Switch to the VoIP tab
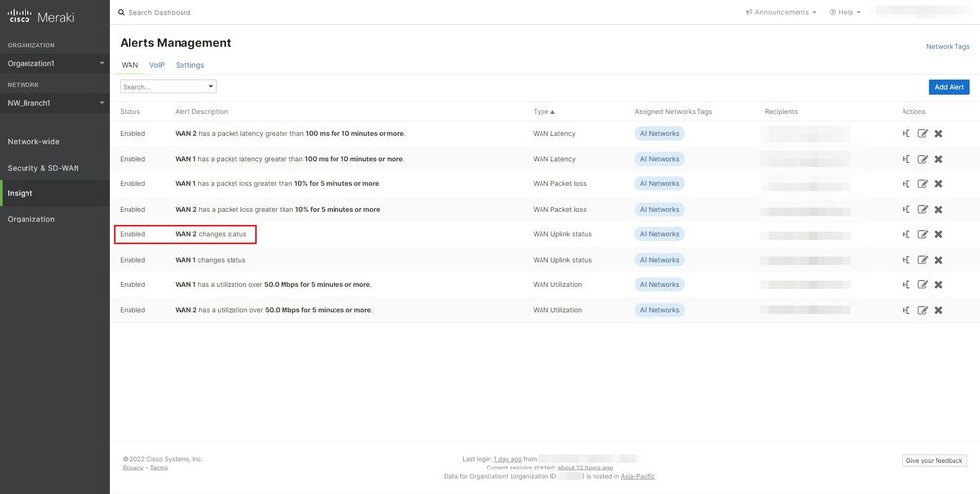The image size is (980, 494). pyautogui.click(x=157, y=65)
